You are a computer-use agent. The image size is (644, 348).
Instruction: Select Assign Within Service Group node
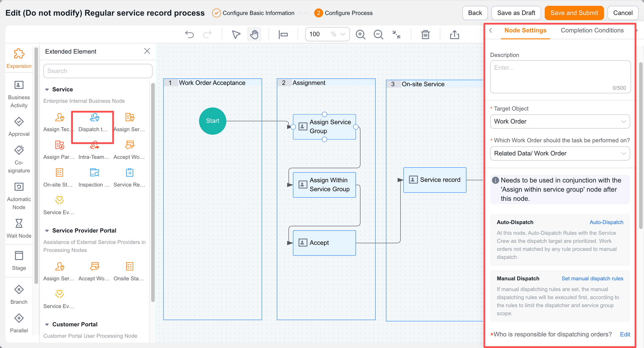pyautogui.click(x=324, y=185)
